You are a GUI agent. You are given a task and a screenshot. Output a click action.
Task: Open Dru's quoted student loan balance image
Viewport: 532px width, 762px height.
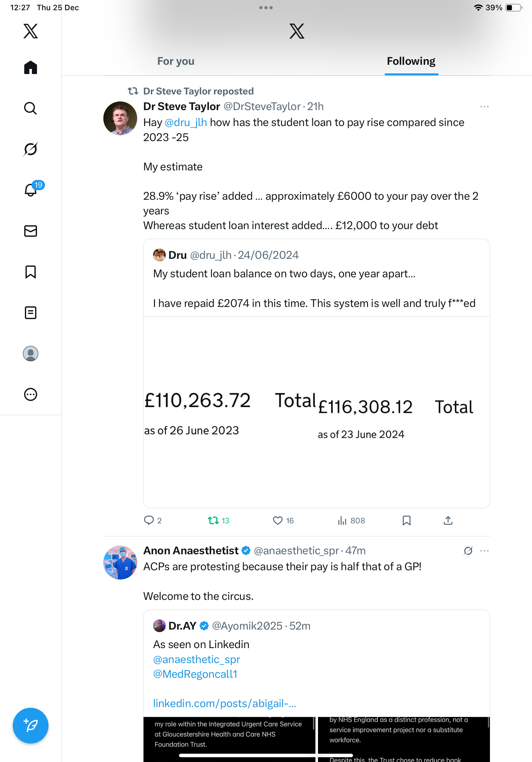(316, 412)
